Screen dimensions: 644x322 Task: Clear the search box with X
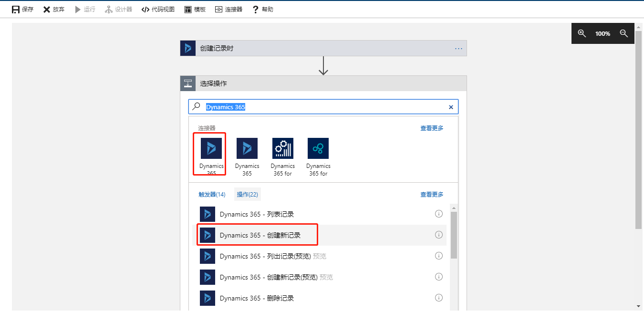tap(451, 107)
